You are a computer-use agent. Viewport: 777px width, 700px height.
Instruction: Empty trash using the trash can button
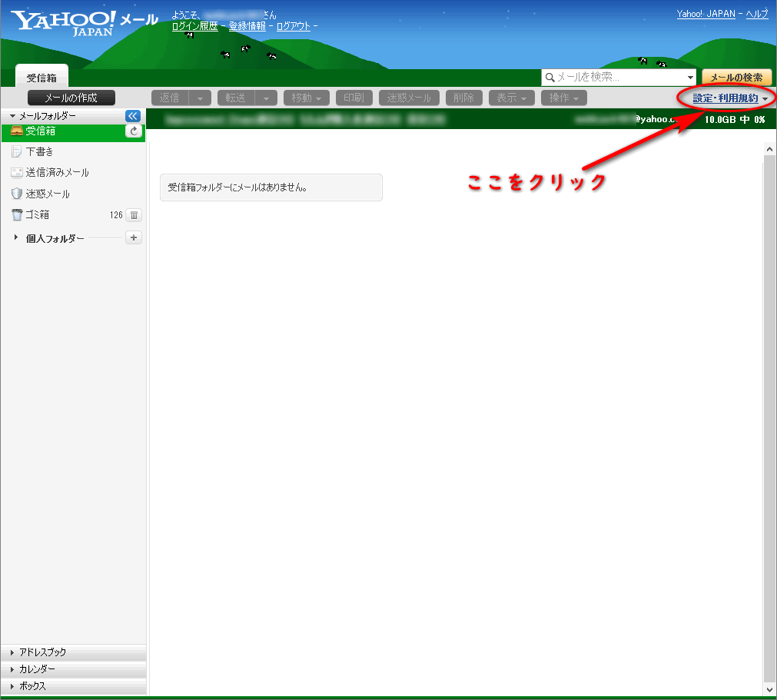[134, 215]
